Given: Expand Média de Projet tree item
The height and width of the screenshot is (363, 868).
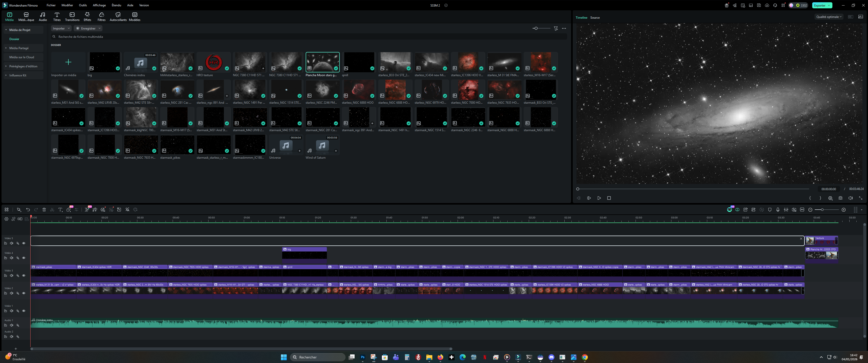Looking at the screenshot, I should [6, 30].
